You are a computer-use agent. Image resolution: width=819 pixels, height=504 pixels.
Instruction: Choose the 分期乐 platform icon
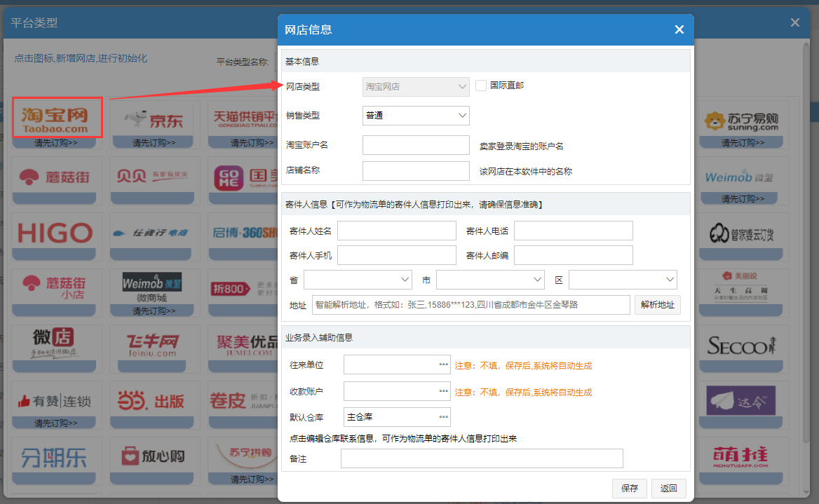[54, 457]
